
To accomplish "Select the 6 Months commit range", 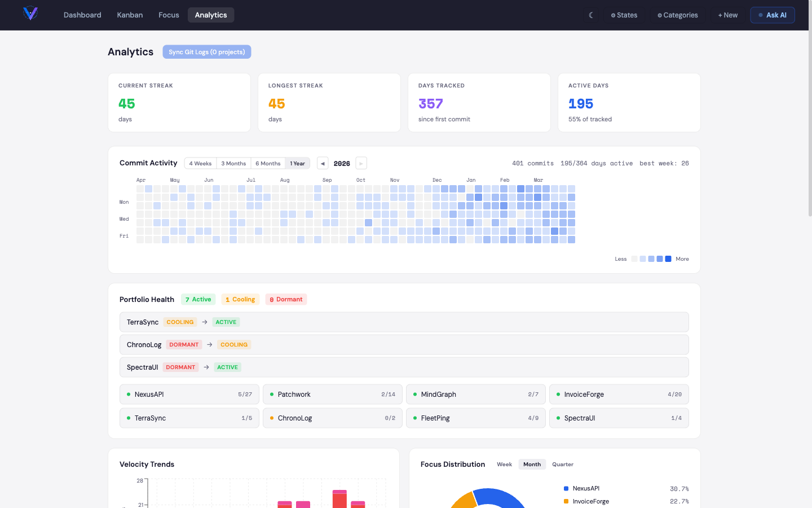I will point(268,163).
